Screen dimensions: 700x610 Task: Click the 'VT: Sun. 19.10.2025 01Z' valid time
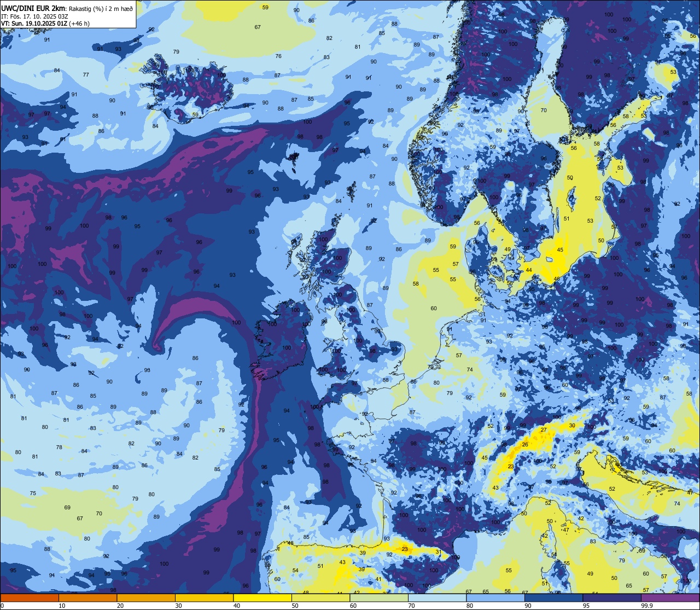coord(34,24)
